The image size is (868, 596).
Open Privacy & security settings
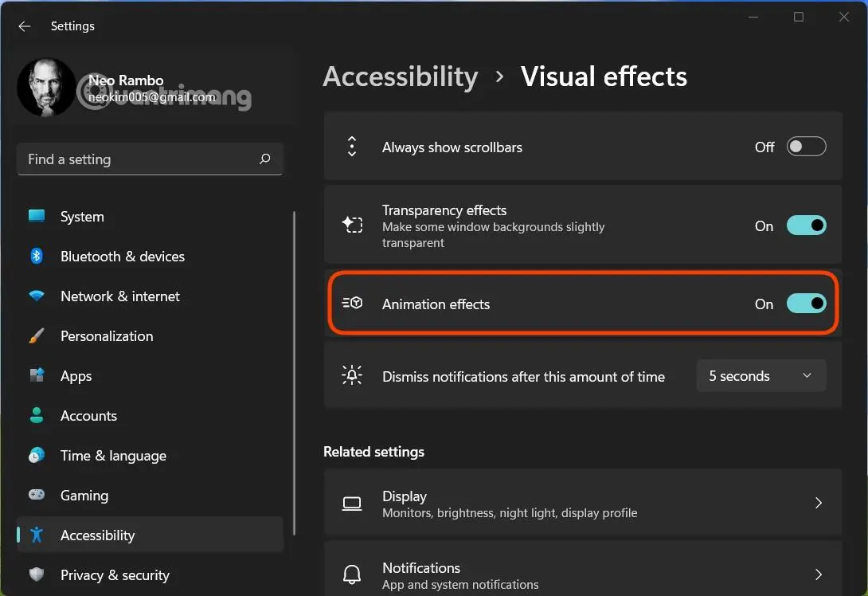(150, 575)
